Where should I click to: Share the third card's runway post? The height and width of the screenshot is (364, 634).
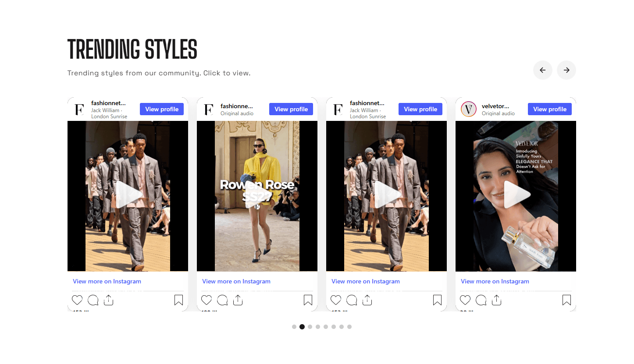click(x=367, y=300)
